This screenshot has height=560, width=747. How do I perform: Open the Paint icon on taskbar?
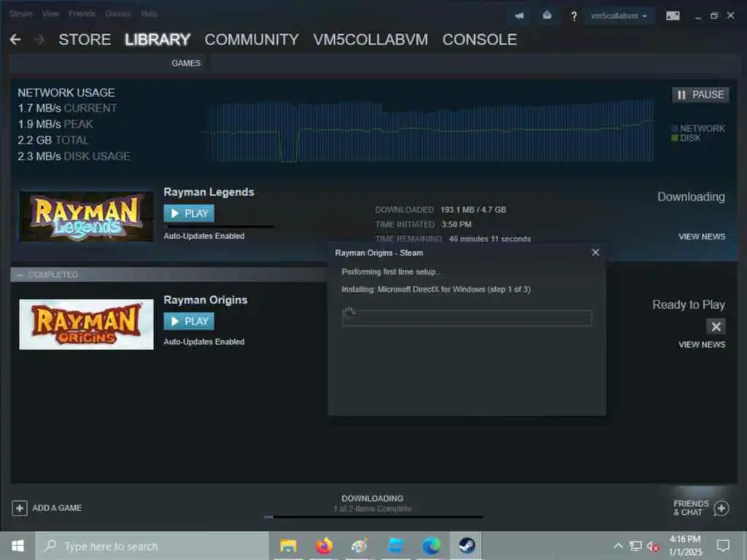(360, 545)
